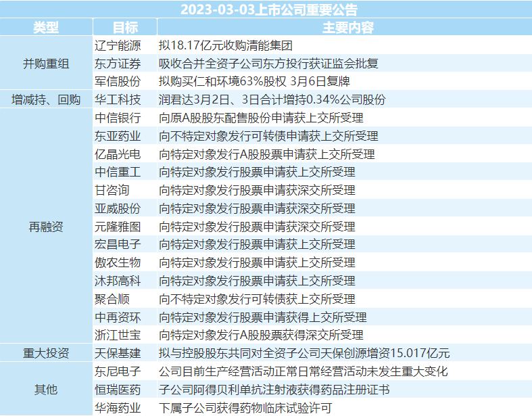This screenshot has height=416, width=532.
Task: Click 亚威股份 row announcement content
Action: point(257,208)
